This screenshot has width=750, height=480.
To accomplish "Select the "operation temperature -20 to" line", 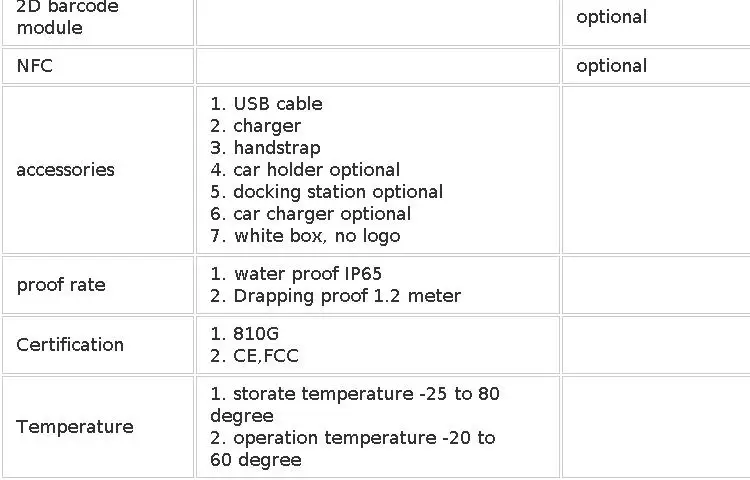I will tap(352, 438).
